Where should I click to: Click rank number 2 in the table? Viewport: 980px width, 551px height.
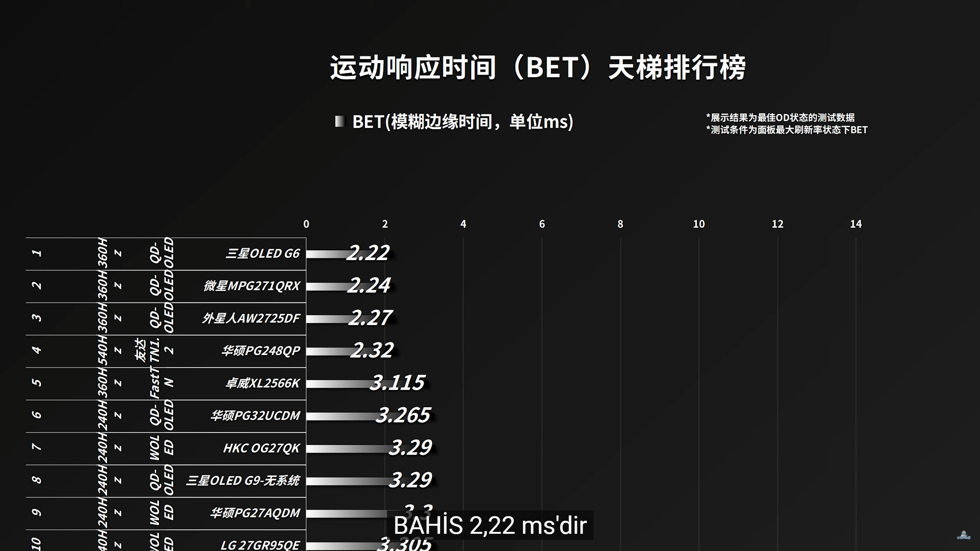36,286
